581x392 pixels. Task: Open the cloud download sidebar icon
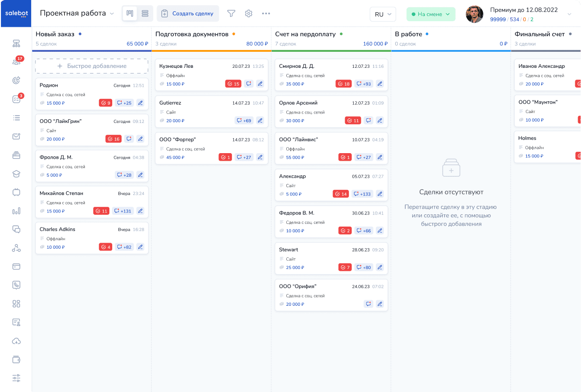point(16,341)
